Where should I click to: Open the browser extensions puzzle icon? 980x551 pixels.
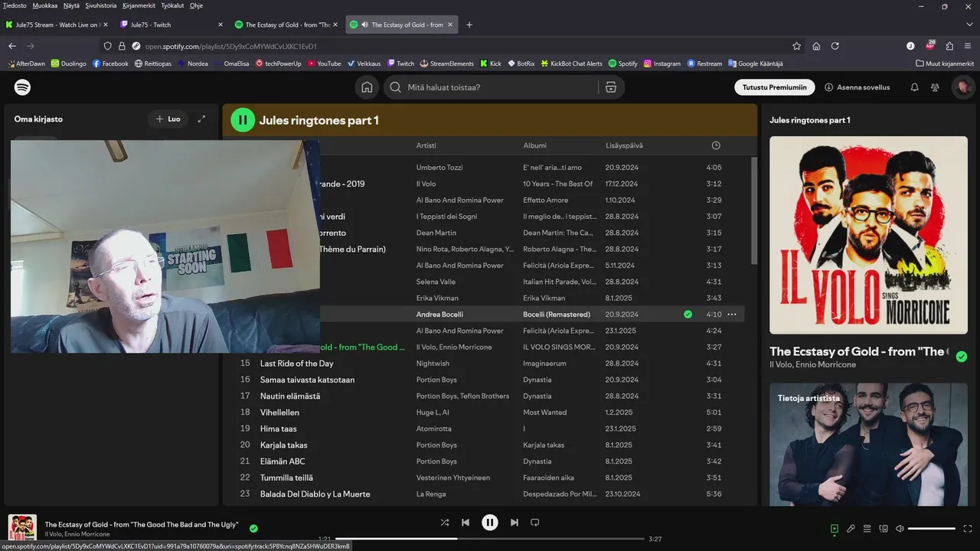(x=950, y=46)
